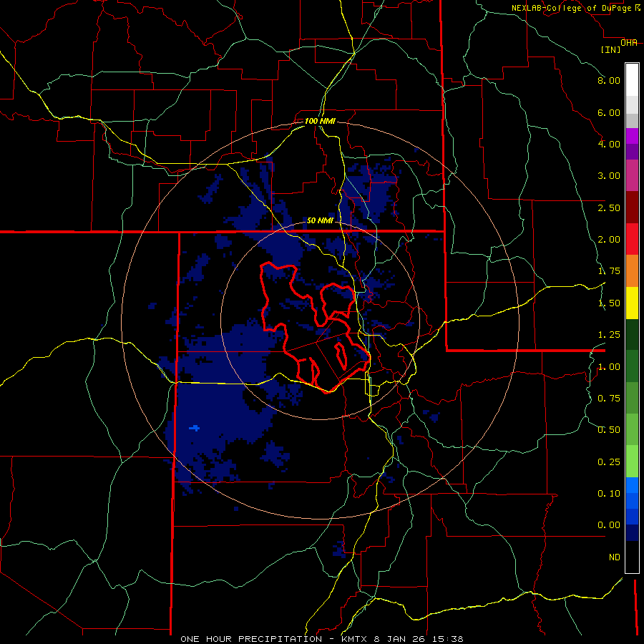Click the 0.25 legend value
This screenshot has width=644, height=644.
coord(609,462)
